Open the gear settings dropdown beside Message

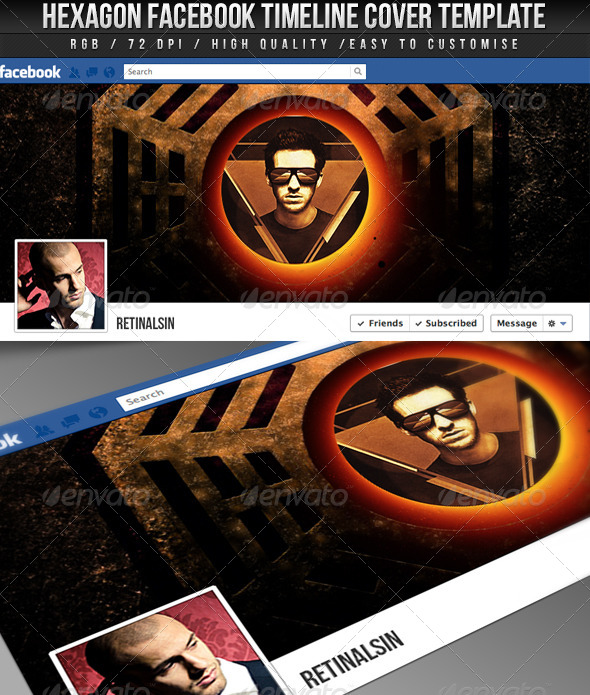coord(557,323)
